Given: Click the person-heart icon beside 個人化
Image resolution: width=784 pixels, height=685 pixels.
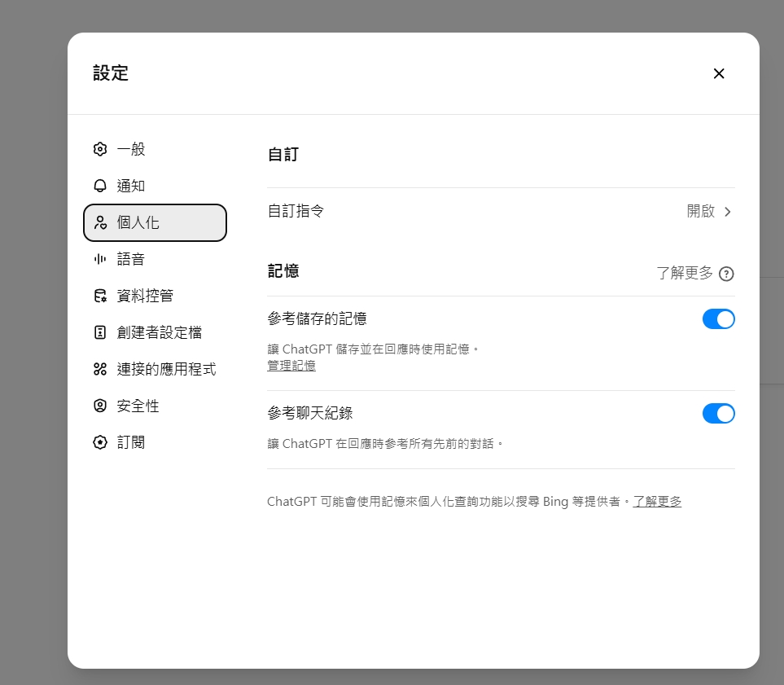Looking at the screenshot, I should click(x=100, y=222).
